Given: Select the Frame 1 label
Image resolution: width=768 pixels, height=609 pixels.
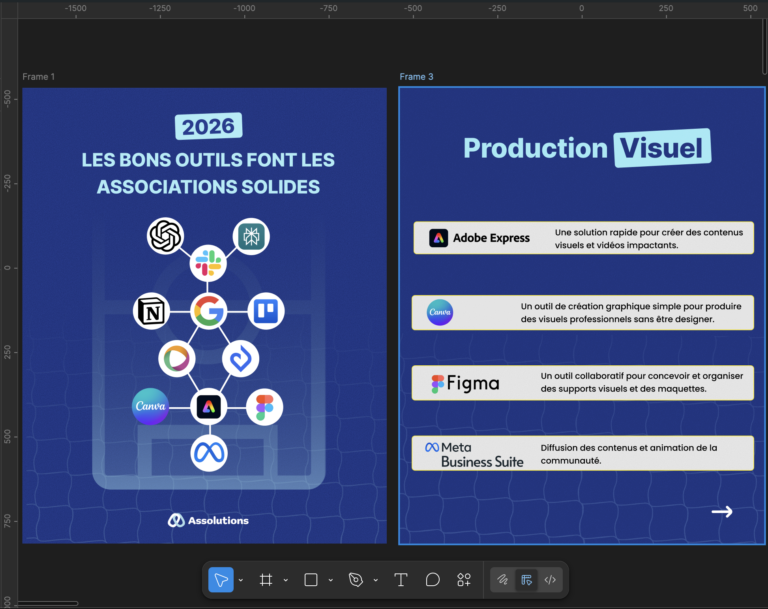Looking at the screenshot, I should 39,77.
